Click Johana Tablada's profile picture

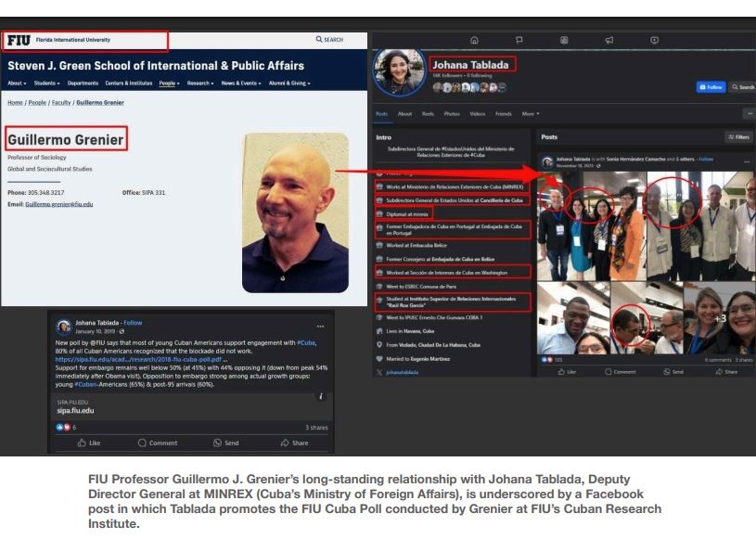click(400, 71)
